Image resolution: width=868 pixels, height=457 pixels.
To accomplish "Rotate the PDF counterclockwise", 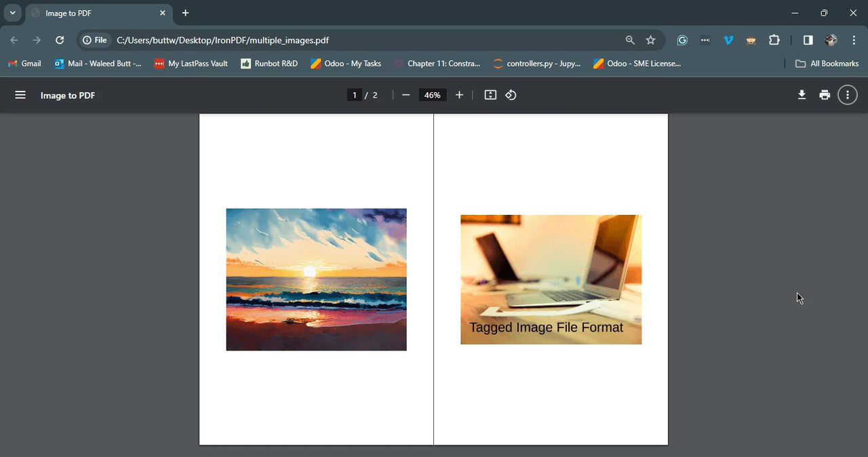I will pos(511,95).
